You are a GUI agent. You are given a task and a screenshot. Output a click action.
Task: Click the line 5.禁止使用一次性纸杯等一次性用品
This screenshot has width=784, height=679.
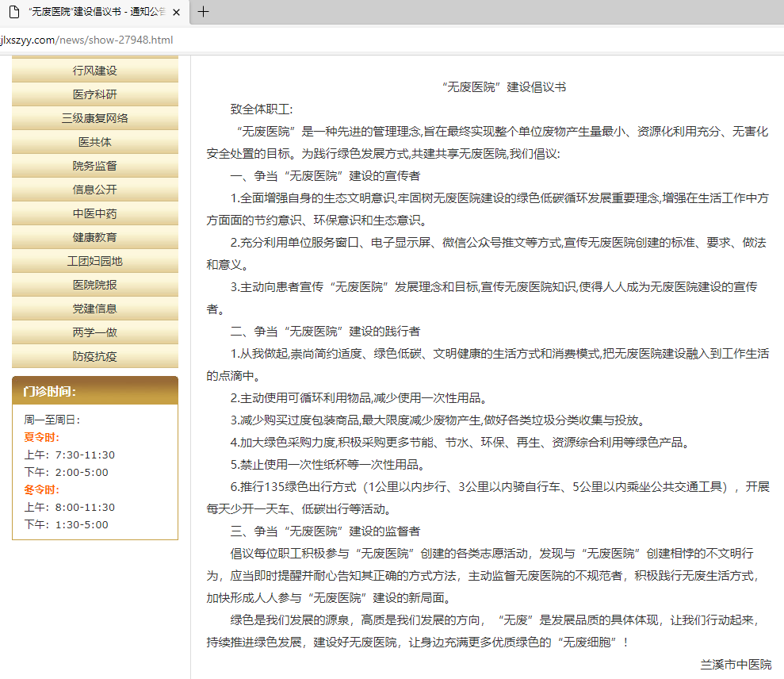(328, 465)
